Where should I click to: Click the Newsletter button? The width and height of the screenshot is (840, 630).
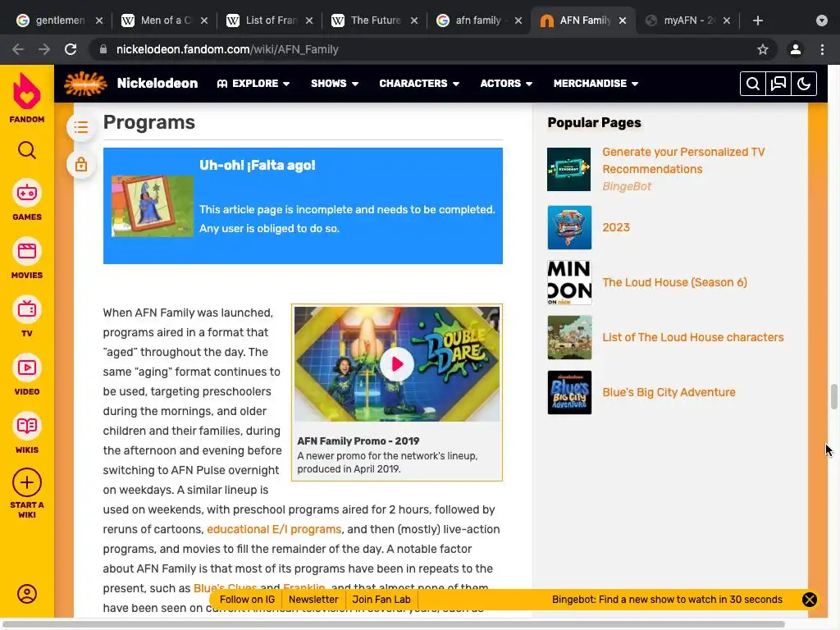click(313, 600)
